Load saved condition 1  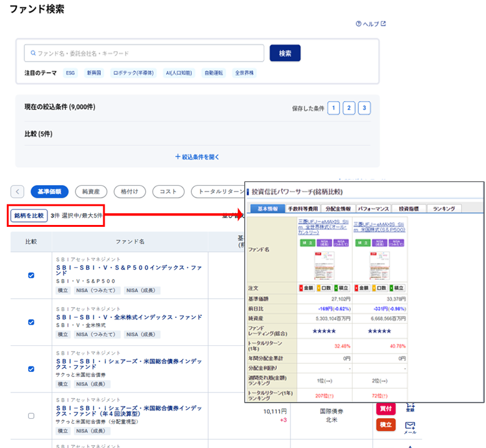pos(333,108)
